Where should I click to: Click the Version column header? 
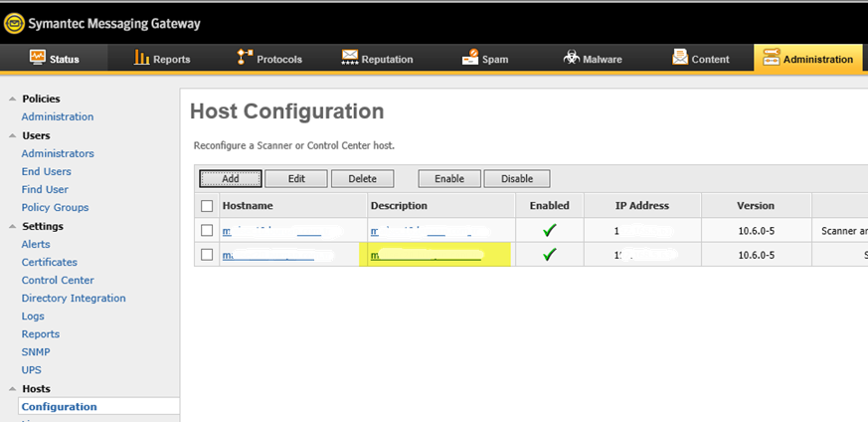click(x=756, y=206)
